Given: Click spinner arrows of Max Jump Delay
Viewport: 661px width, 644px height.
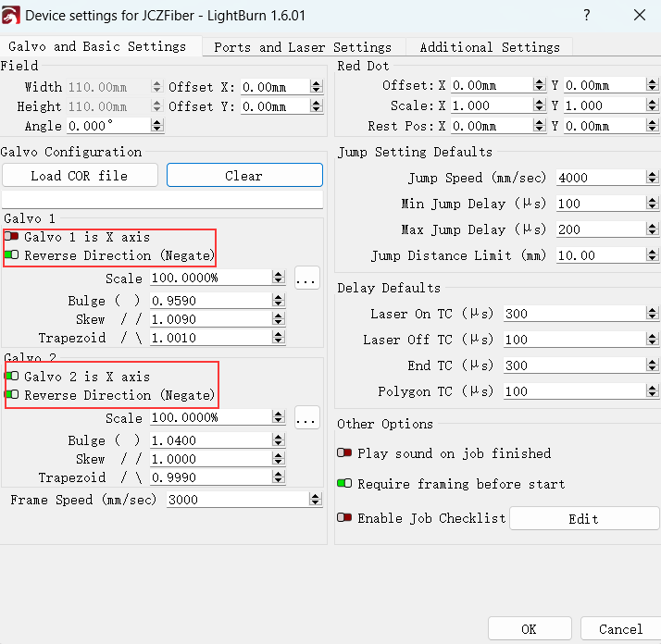Looking at the screenshot, I should [x=652, y=229].
